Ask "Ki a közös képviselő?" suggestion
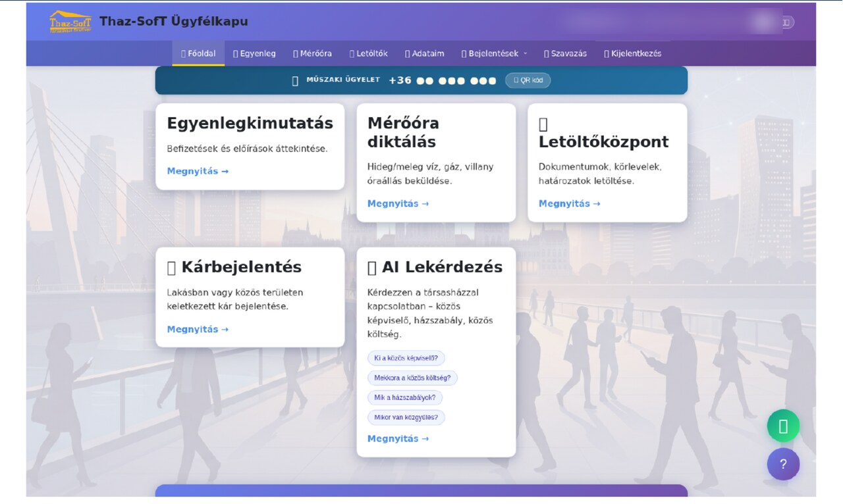843x504 pixels. coord(406,358)
